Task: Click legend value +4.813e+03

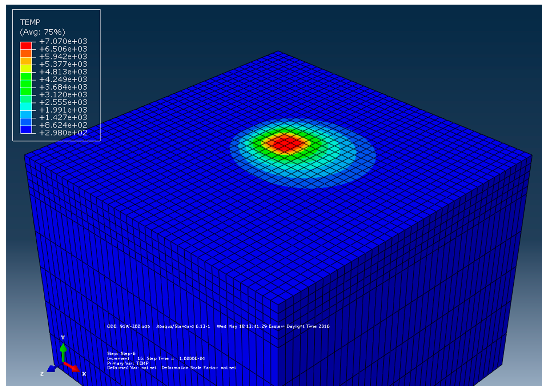Action: 63,72
